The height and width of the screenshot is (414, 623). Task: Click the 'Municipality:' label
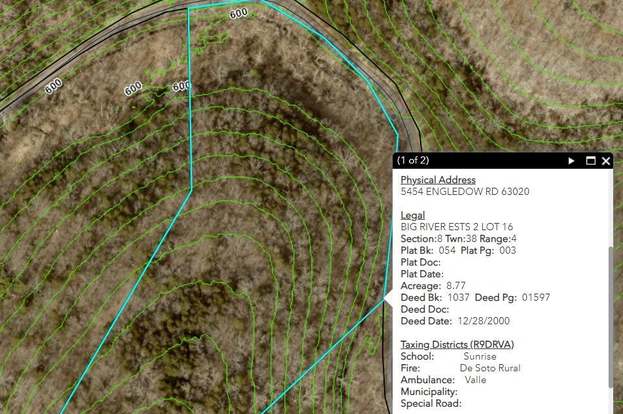[x=429, y=392]
